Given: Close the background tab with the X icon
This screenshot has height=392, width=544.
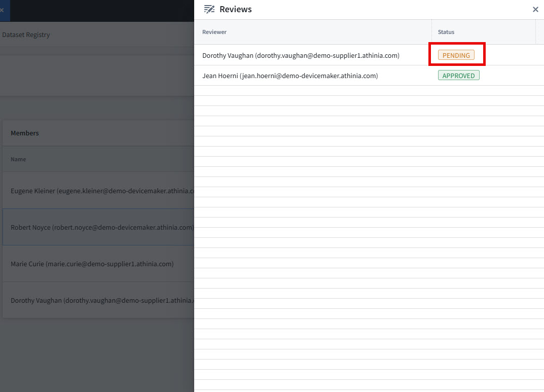Looking at the screenshot, I should pos(2,10).
